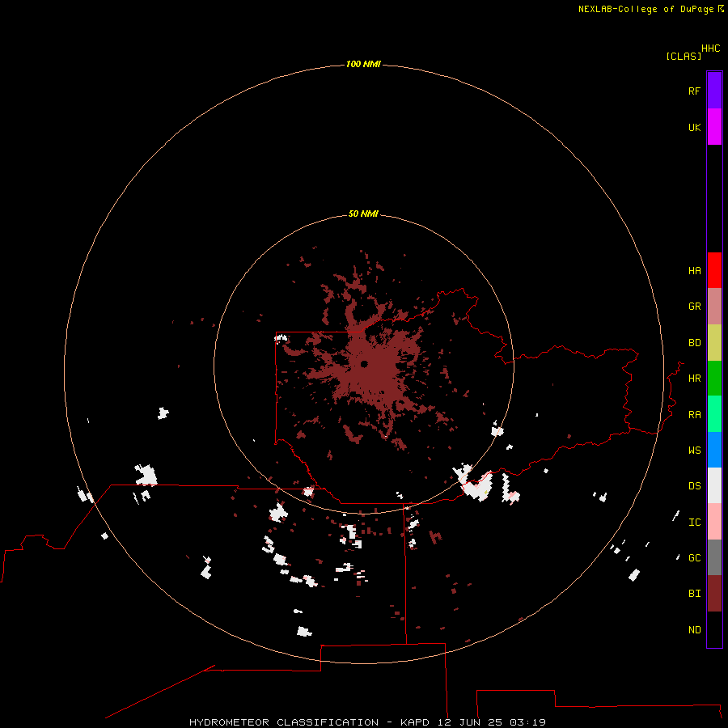Pick the RA light green legend swatch
This screenshot has height=728, width=728.
[x=714, y=414]
